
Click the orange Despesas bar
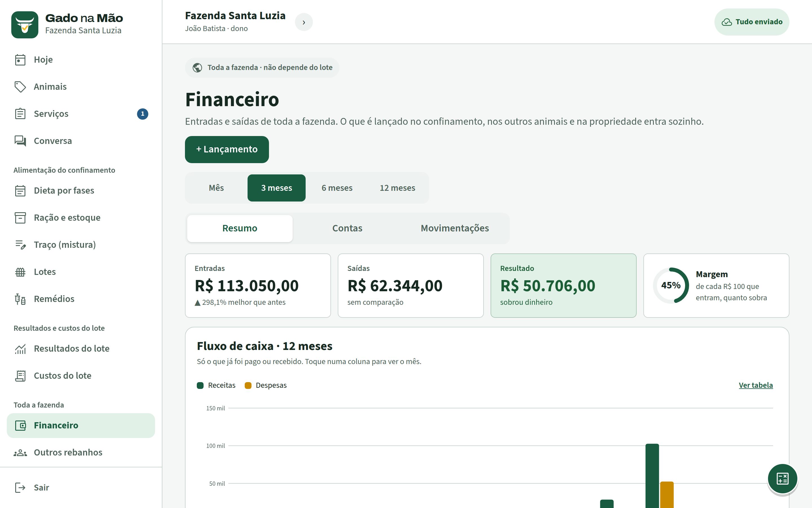pos(667,494)
